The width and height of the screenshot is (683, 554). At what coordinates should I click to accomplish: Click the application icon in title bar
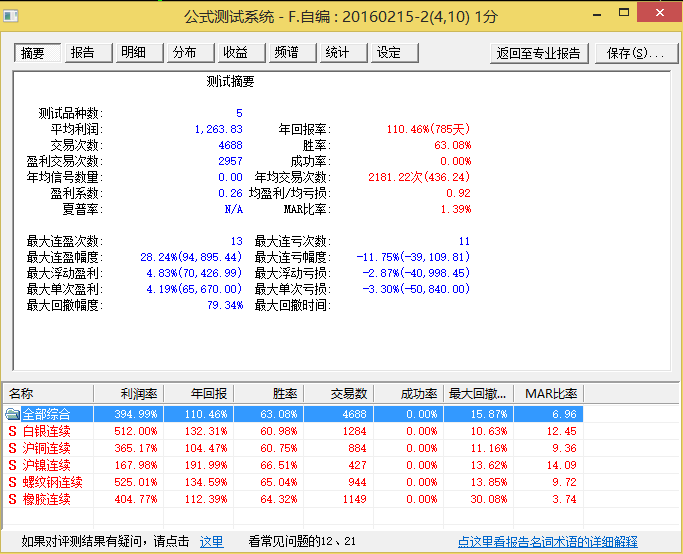(x=11, y=16)
